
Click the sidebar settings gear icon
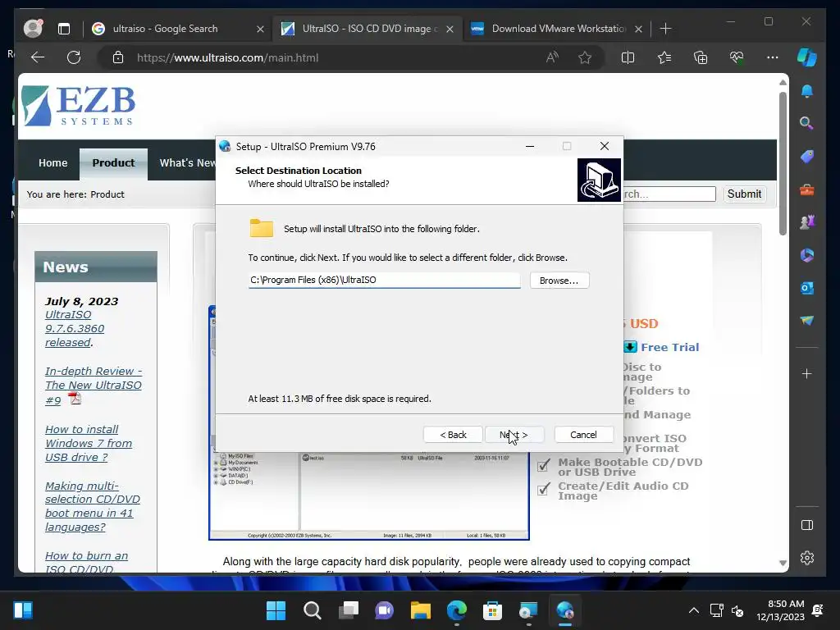807,558
